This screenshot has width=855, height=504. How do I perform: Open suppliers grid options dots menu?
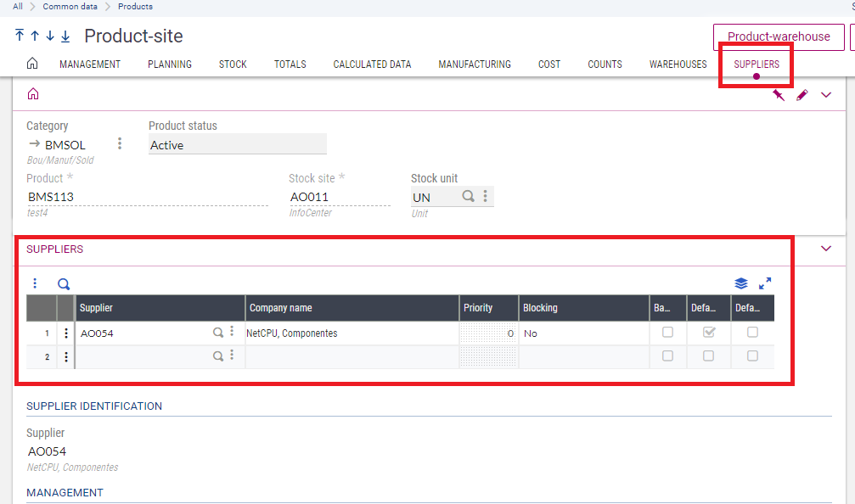pyautogui.click(x=35, y=283)
